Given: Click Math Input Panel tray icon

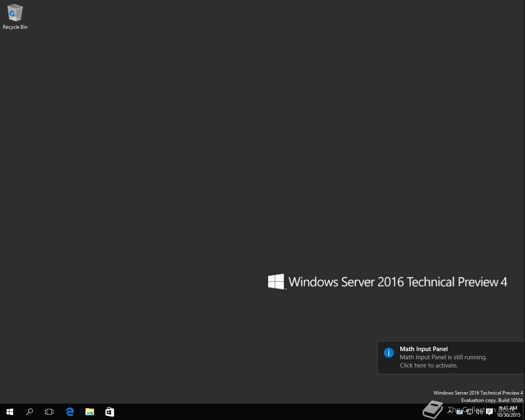Looking at the screenshot, I should pos(460,412).
